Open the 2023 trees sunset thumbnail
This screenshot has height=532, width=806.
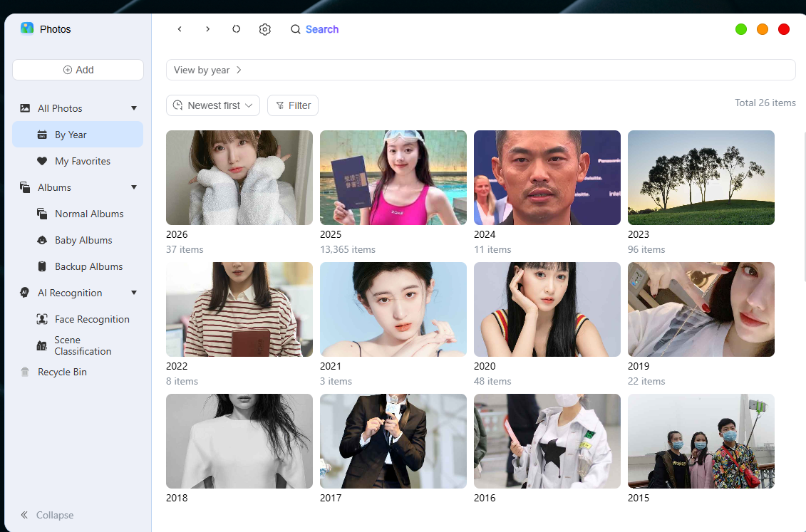point(701,177)
